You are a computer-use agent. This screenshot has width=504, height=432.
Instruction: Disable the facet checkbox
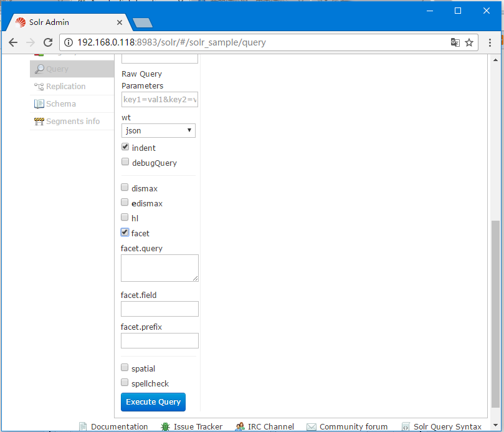[125, 233]
